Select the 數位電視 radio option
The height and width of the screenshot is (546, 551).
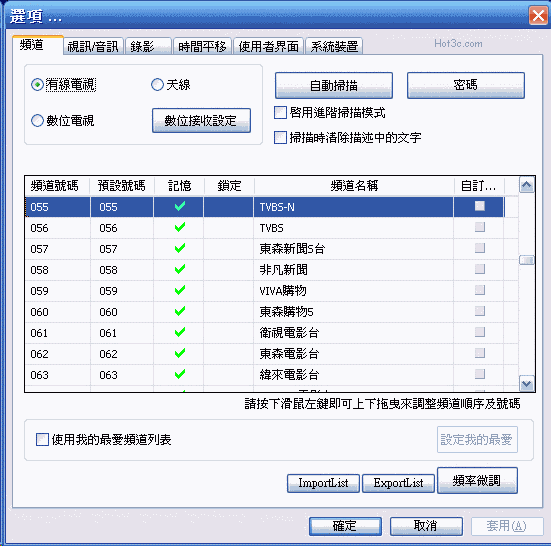[x=37, y=121]
